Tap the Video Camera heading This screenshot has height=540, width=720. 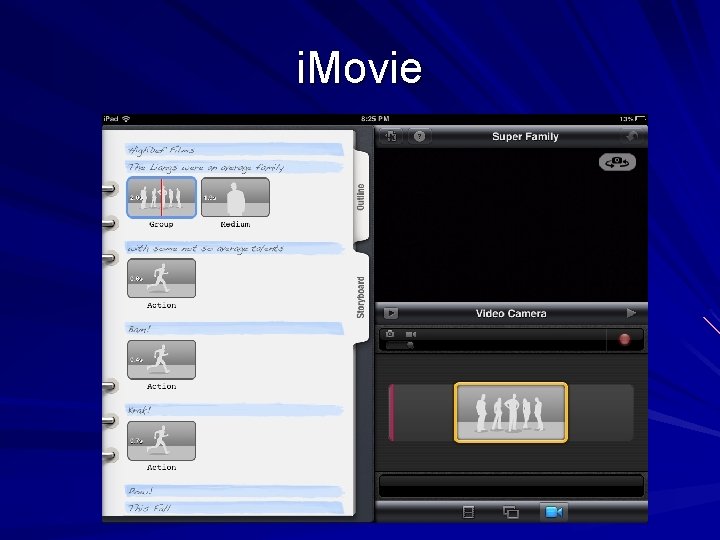tap(511, 314)
